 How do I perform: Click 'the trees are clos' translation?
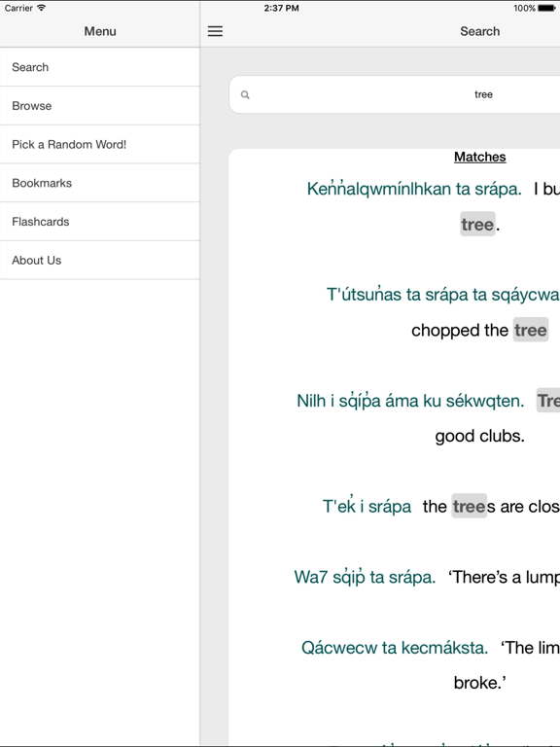(x=491, y=506)
